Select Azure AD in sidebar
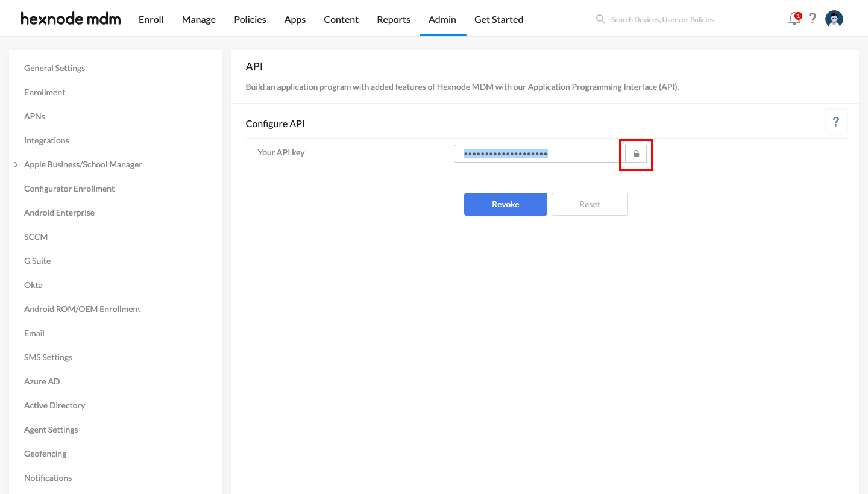 pos(42,381)
